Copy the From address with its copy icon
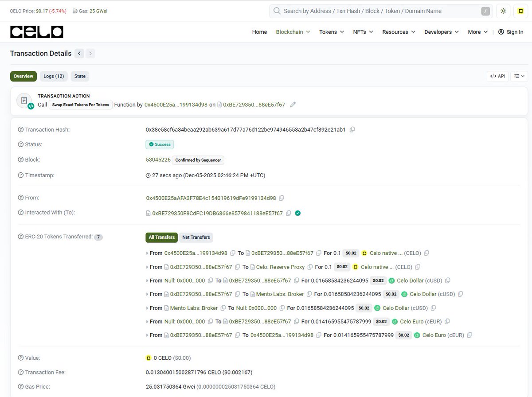Viewport: 532px width, 397px height. coord(282,198)
